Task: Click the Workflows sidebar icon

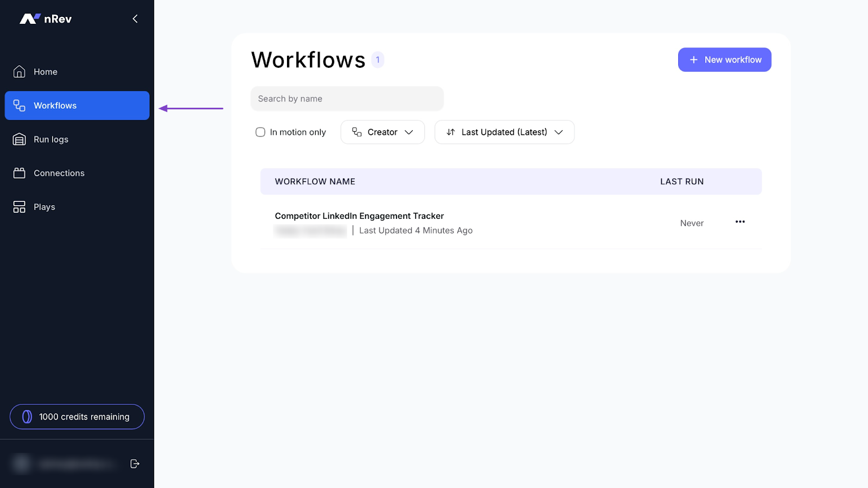Action: click(x=20, y=105)
